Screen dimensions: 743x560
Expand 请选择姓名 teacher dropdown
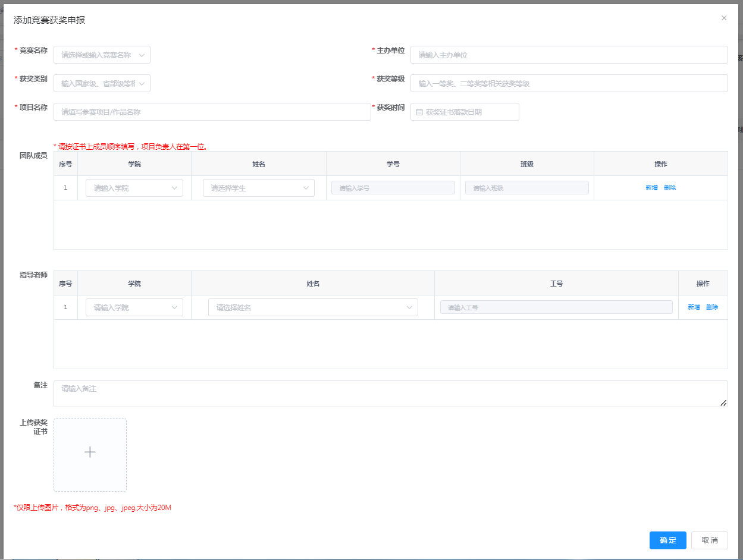point(313,307)
